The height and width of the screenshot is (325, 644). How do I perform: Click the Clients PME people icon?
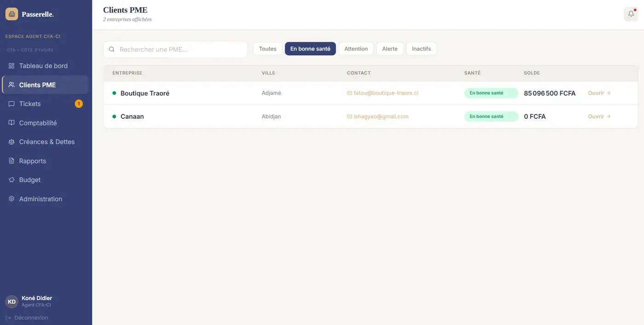[11, 85]
